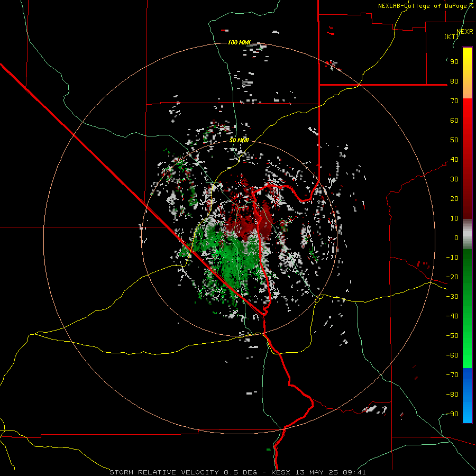476x476 pixels.
Task: Click the NEXR label above the velocity scale
Action: 465,31
